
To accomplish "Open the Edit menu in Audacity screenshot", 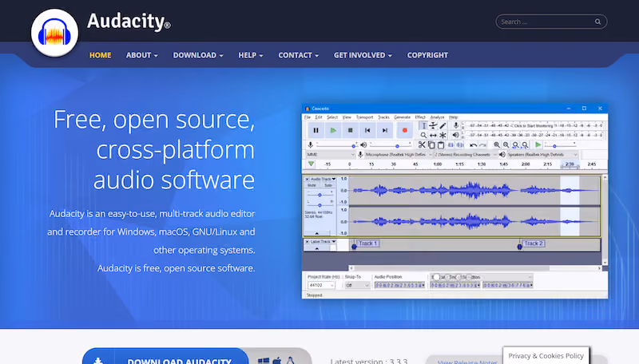I will click(319, 117).
